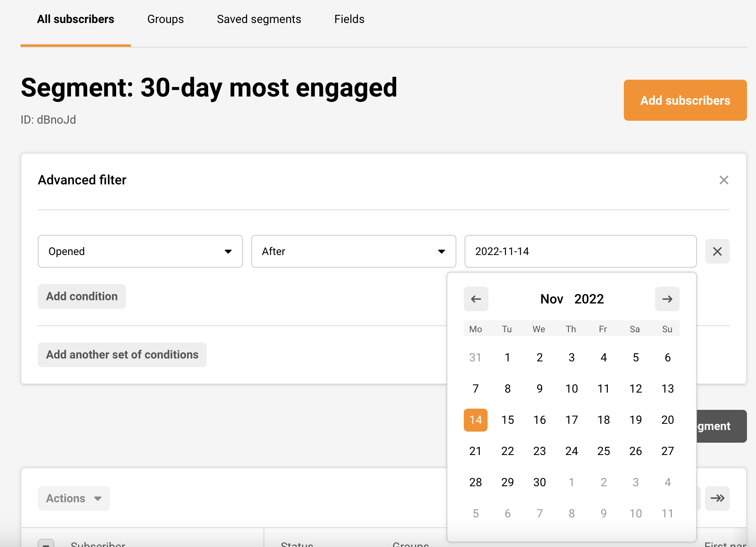Open the Actions dropdown menu
This screenshot has height=547, width=756.
point(74,498)
